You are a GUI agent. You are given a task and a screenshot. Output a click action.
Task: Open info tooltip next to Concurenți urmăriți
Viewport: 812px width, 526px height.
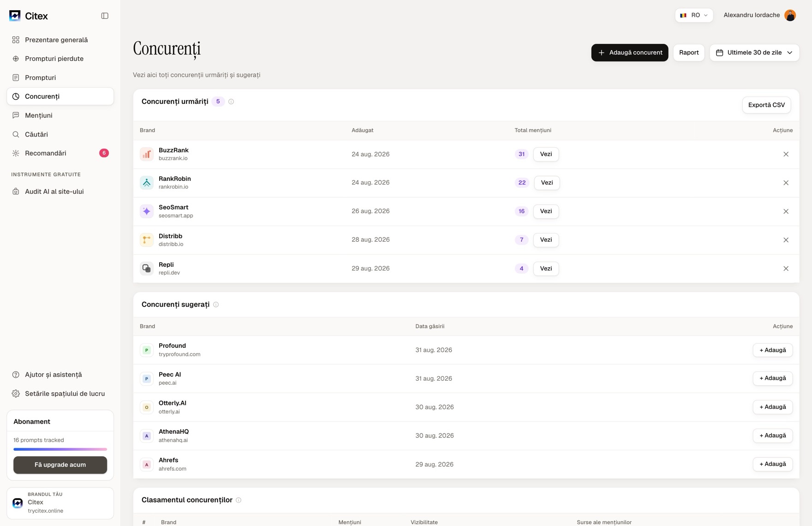(x=231, y=102)
